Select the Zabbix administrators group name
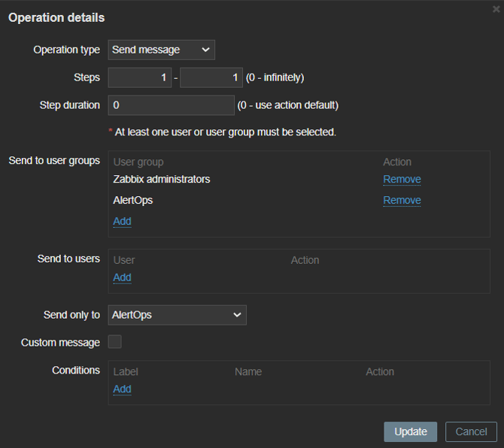 coord(162,180)
